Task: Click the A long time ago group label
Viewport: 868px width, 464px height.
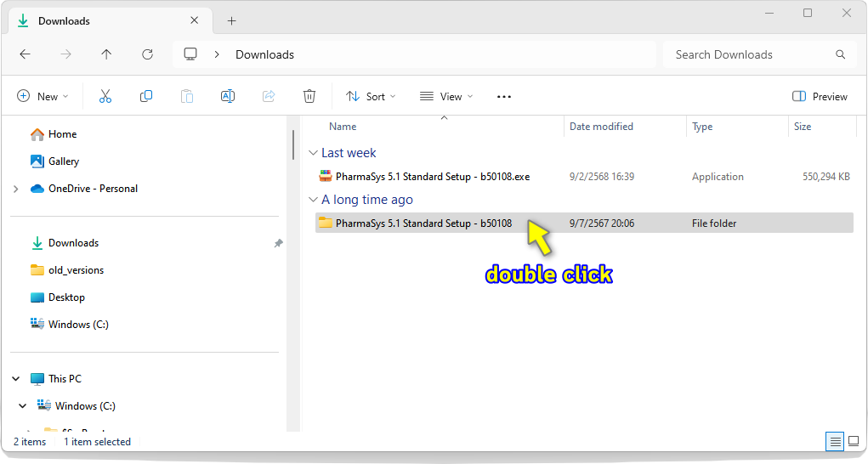Action: click(x=367, y=200)
